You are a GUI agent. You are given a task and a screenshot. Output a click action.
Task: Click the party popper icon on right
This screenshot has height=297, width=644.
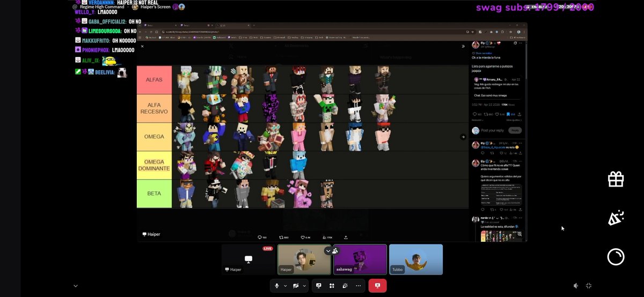coord(616,218)
